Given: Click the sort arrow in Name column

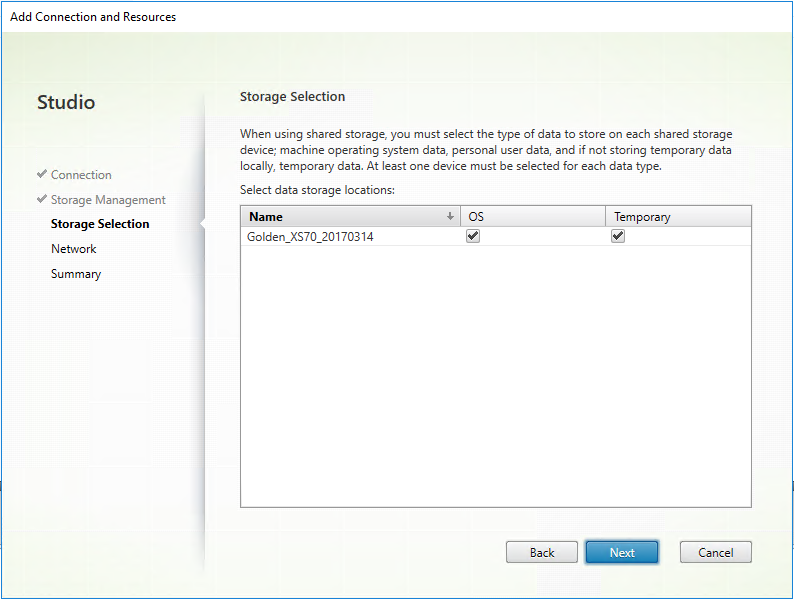Looking at the screenshot, I should click(450, 217).
